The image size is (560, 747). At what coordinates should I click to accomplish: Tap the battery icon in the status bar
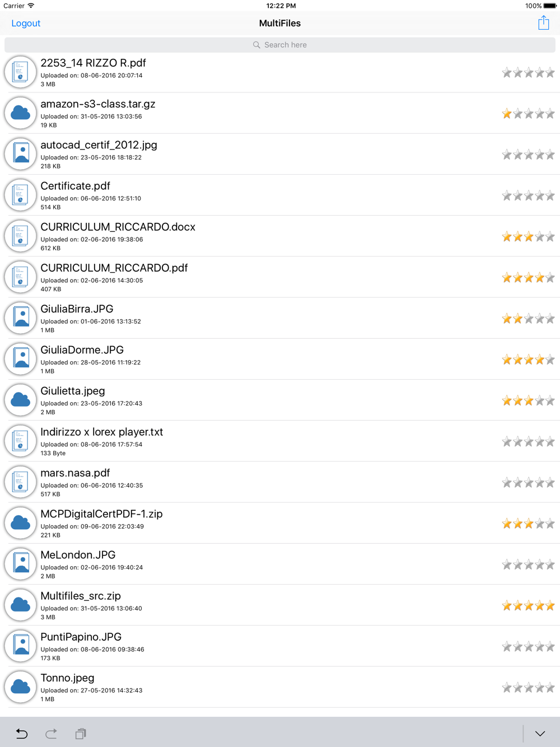(550, 6)
